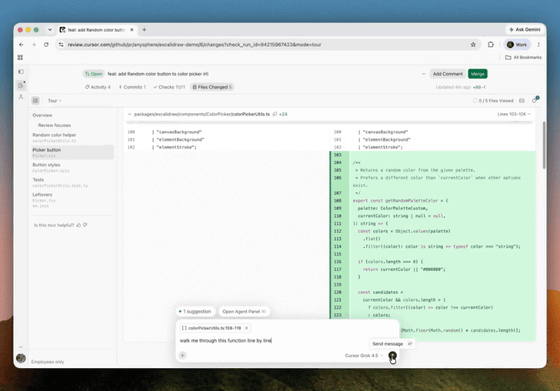Click the dash icon left of Add Comment

click(x=424, y=74)
